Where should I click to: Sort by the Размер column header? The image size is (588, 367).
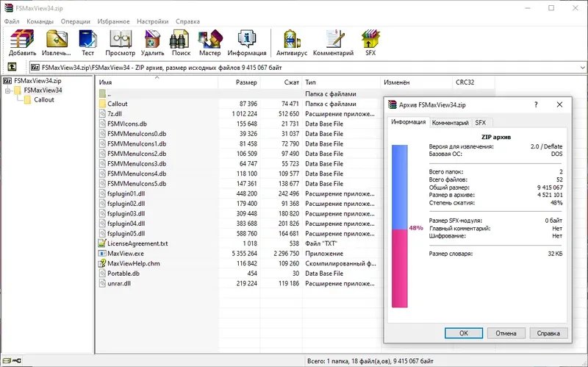(x=240, y=82)
